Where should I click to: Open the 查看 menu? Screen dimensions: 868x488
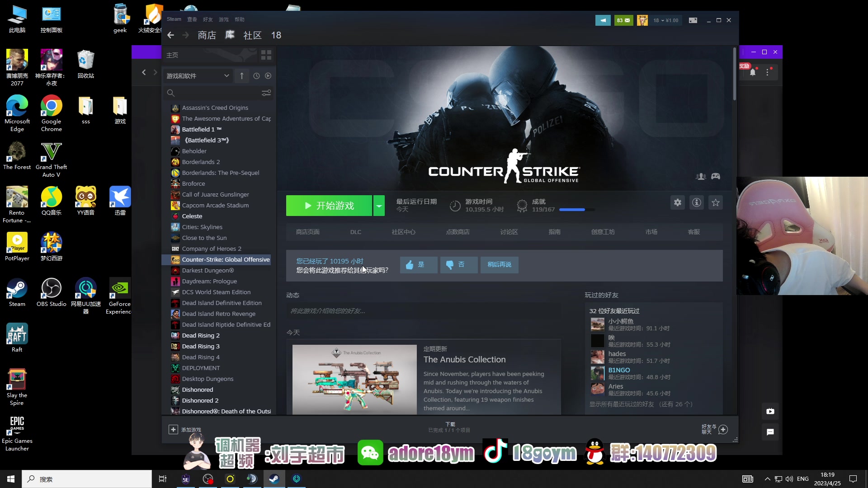(192, 19)
